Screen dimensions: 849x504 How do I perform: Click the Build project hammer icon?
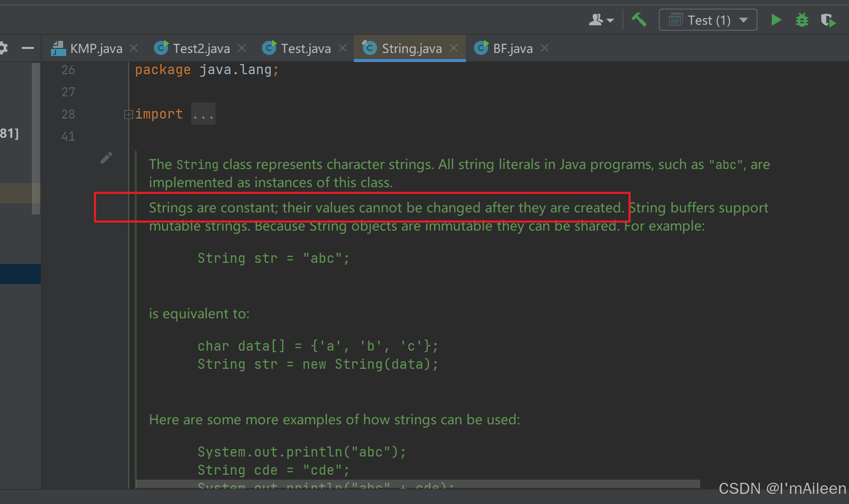pos(639,20)
